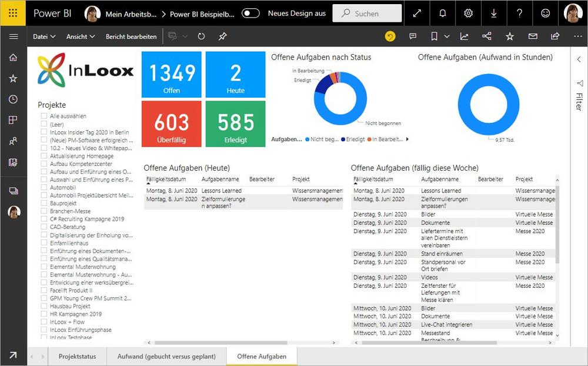Switch to the Projektstatus tab

77,356
